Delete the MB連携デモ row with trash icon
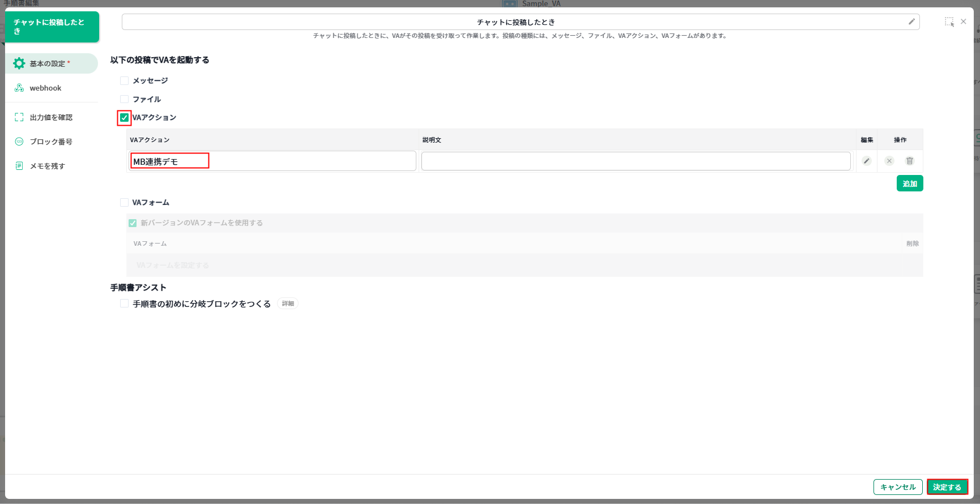 [x=910, y=161]
